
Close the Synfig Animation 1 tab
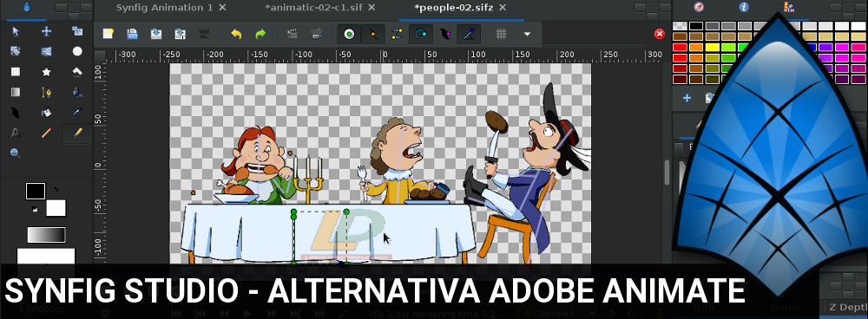coord(222,8)
